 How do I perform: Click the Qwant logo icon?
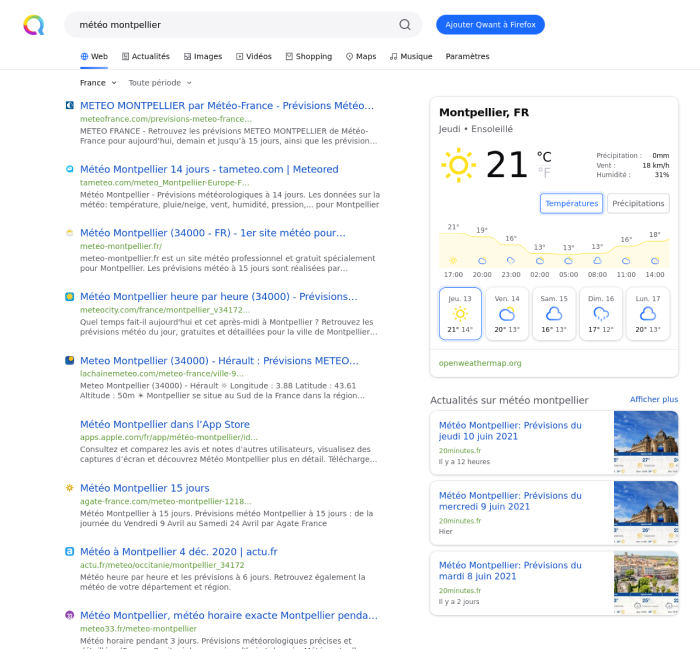34,25
